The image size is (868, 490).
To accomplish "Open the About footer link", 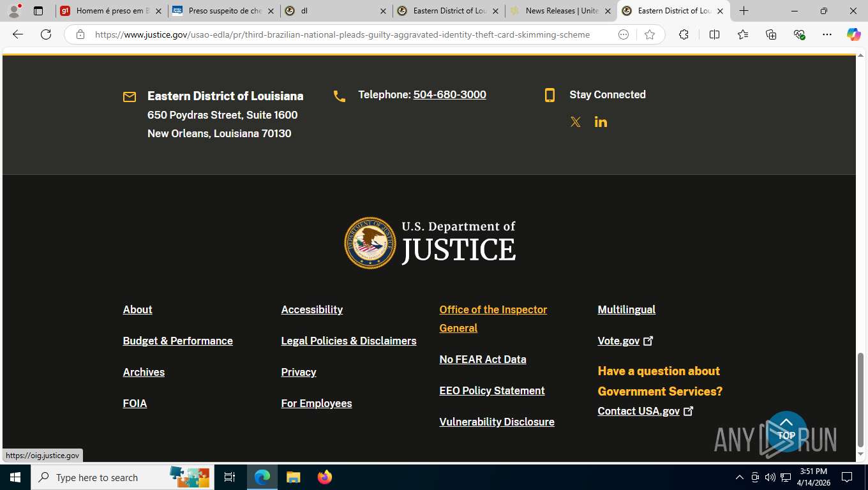I will 137,309.
